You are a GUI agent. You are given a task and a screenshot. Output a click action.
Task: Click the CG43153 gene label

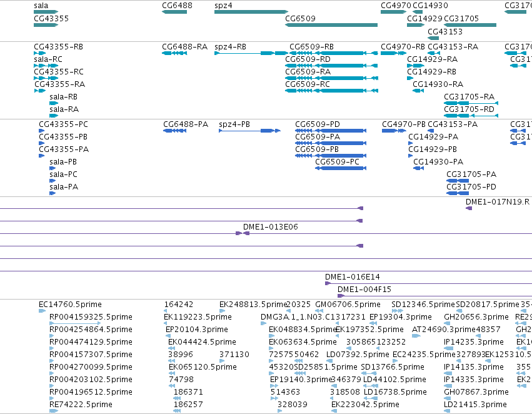[445, 31]
